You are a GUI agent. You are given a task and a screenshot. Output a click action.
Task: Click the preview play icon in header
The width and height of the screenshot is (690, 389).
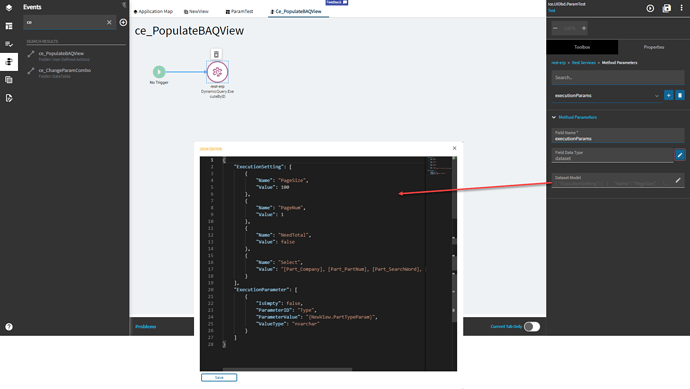click(x=650, y=8)
